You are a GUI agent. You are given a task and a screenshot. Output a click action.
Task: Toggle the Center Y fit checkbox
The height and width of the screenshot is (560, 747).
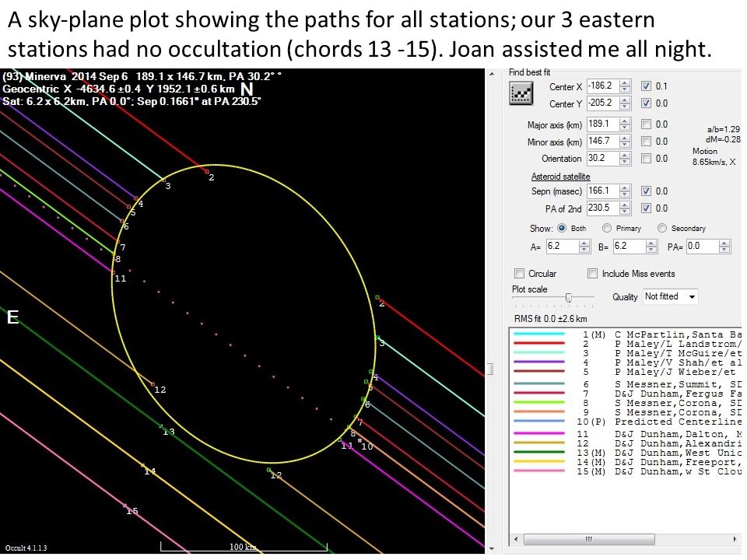tap(646, 103)
